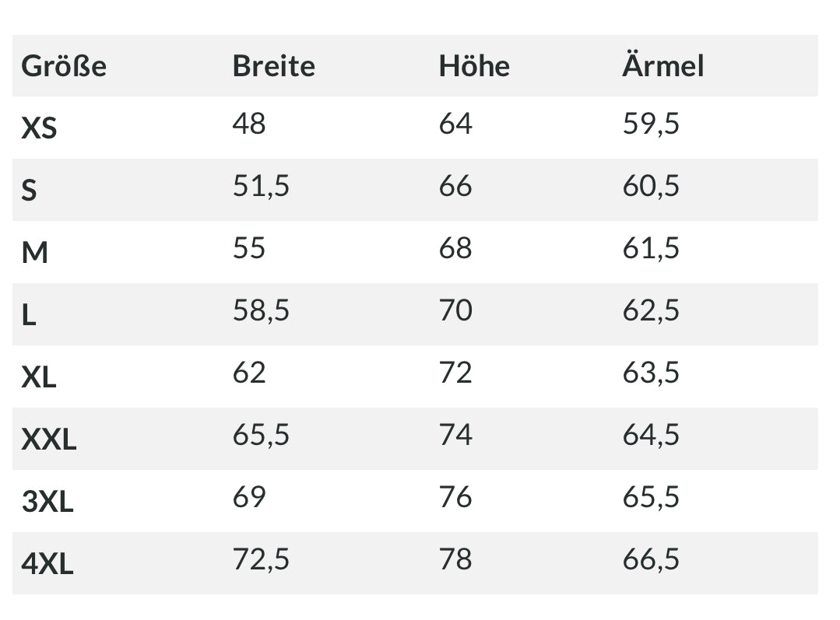Screen dimensions: 840x620
Task: Select the 4XL size row label
Action: click(47, 564)
